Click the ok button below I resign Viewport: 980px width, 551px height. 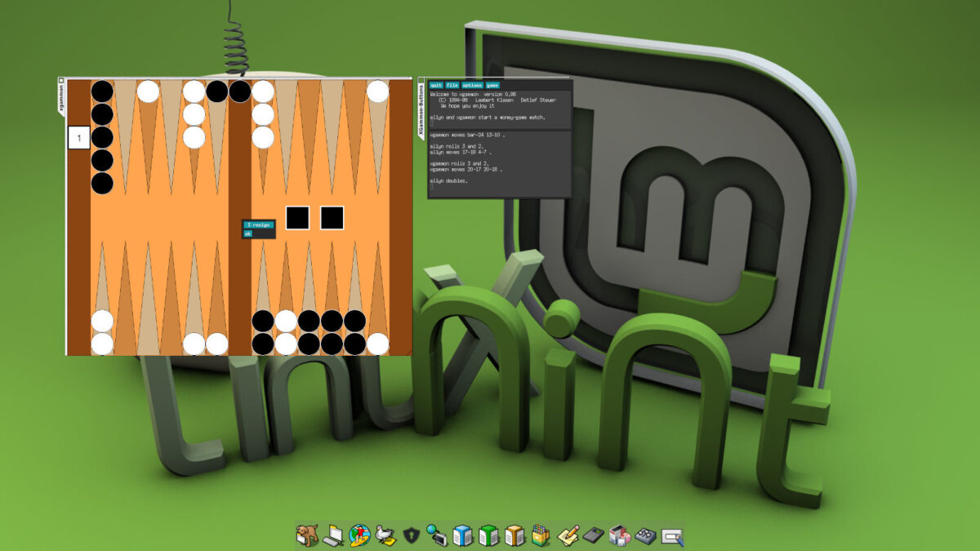[x=248, y=233]
